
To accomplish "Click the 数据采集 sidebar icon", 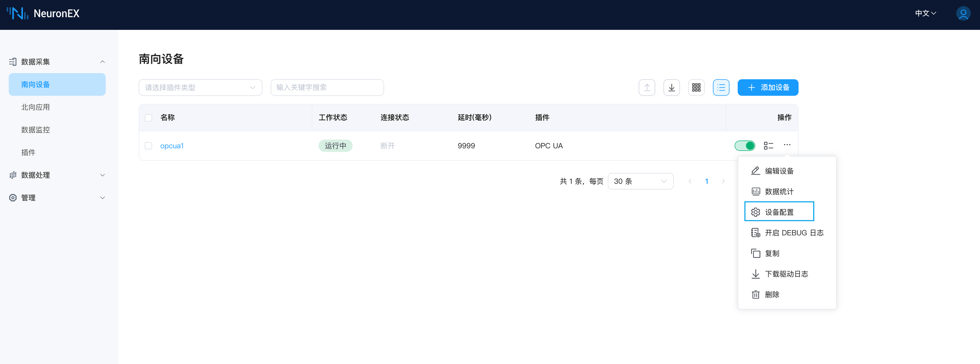I will [x=13, y=62].
